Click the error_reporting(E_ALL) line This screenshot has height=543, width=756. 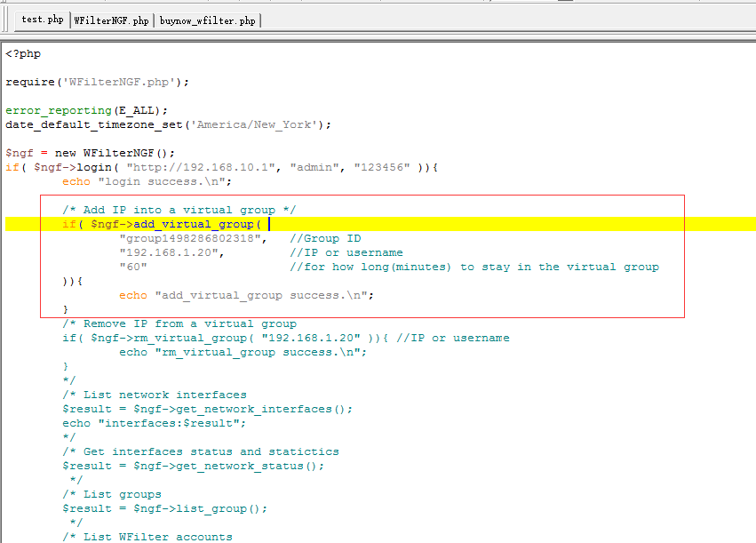tap(86, 110)
